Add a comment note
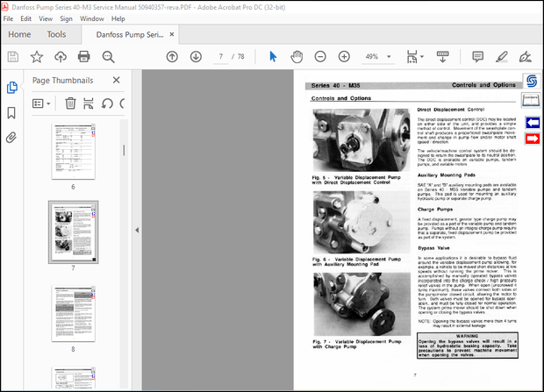 coord(477,56)
